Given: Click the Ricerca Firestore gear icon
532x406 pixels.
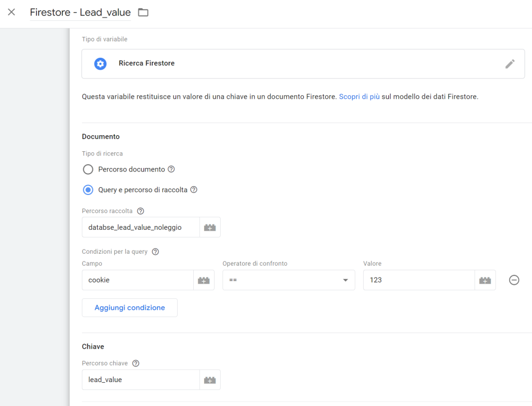Looking at the screenshot, I should point(100,64).
